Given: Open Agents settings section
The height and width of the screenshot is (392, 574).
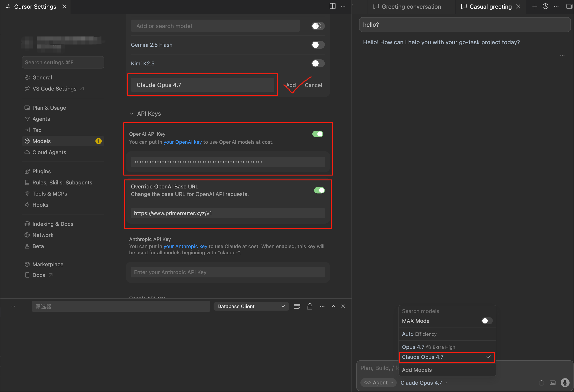Looking at the screenshot, I should click(63, 119).
